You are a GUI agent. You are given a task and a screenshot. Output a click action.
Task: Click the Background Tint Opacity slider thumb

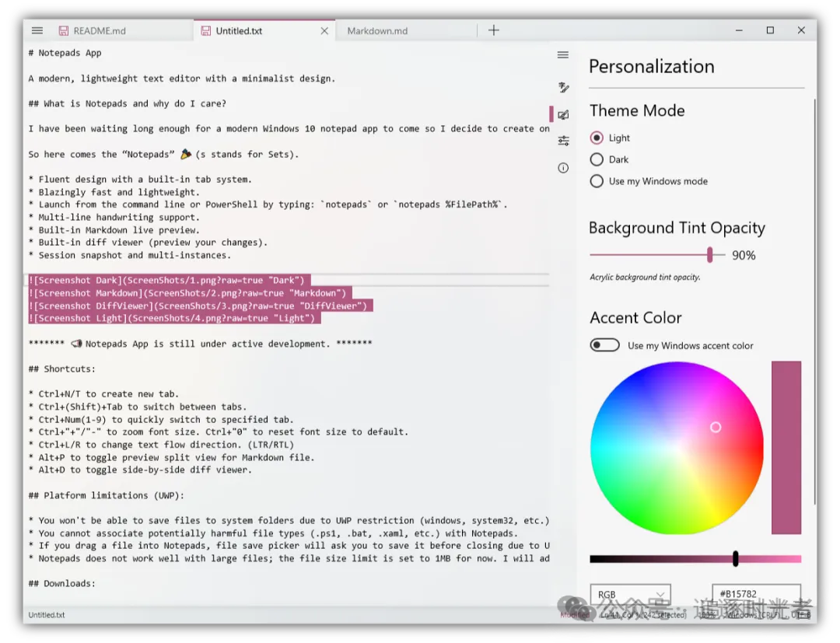[710, 255]
